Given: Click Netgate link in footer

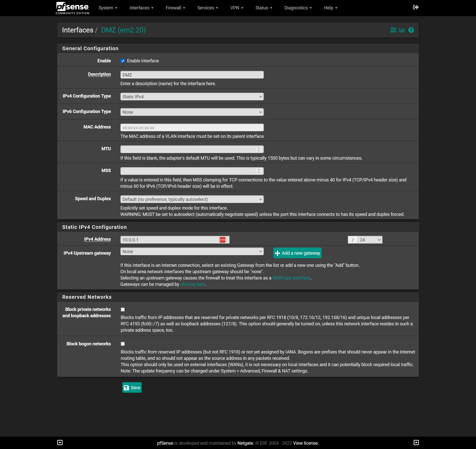Looking at the screenshot, I should point(245,443).
